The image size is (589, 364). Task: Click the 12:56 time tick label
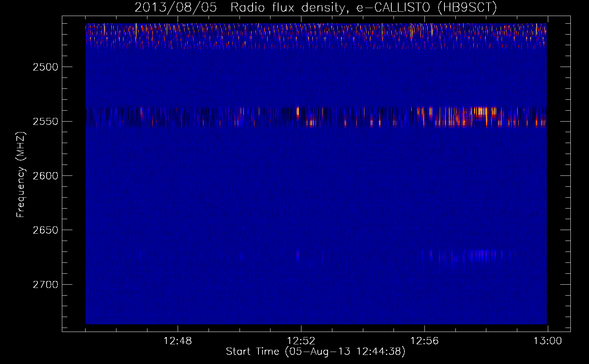coord(424,341)
